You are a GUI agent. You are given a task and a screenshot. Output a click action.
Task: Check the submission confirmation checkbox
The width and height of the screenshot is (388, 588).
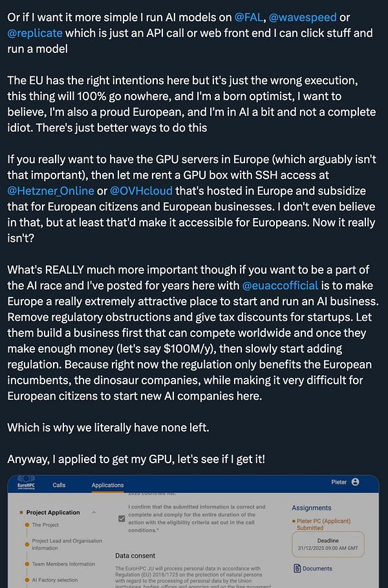point(120,519)
